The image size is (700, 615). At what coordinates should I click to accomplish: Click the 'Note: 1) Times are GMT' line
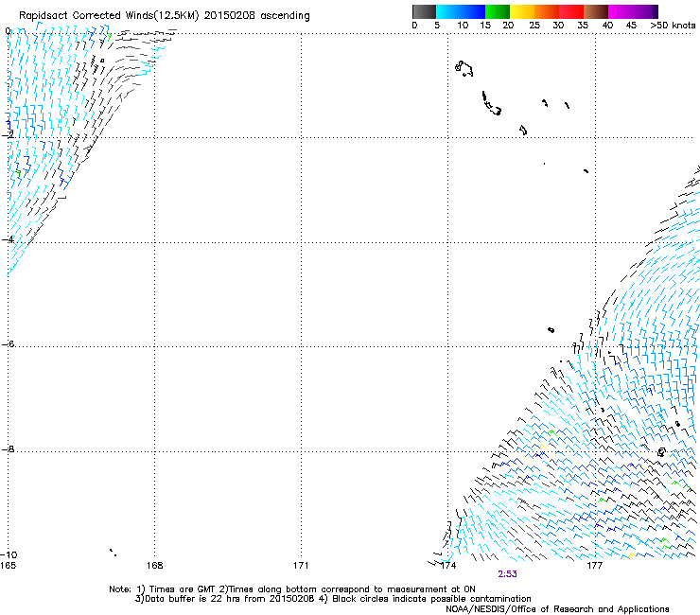click(292, 589)
